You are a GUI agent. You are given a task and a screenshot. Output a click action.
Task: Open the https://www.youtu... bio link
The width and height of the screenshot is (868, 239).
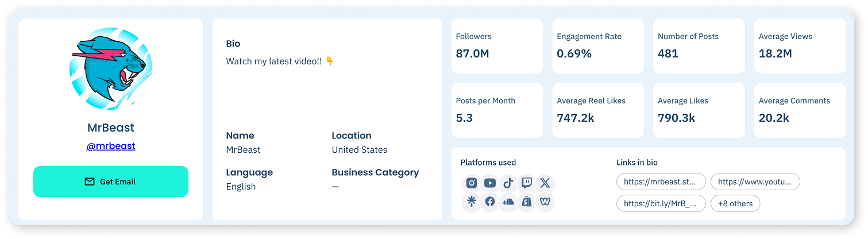pyautogui.click(x=755, y=182)
